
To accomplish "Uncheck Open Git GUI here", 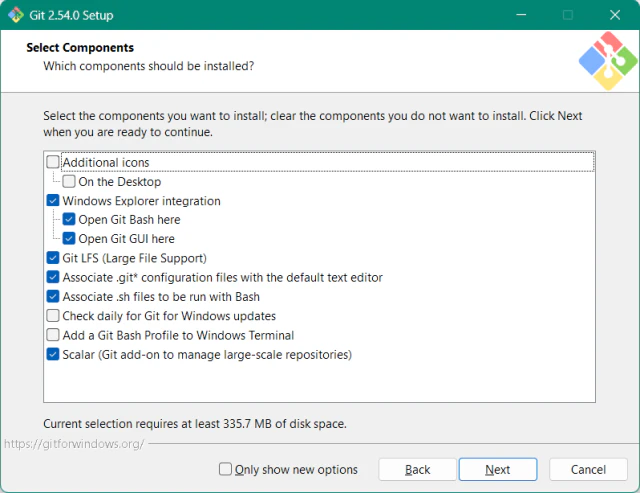I will click(x=69, y=238).
